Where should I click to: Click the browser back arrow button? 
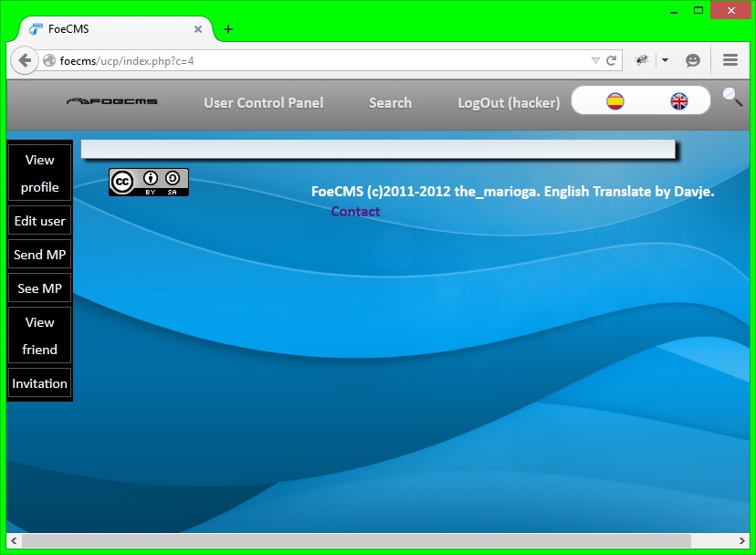(x=24, y=61)
